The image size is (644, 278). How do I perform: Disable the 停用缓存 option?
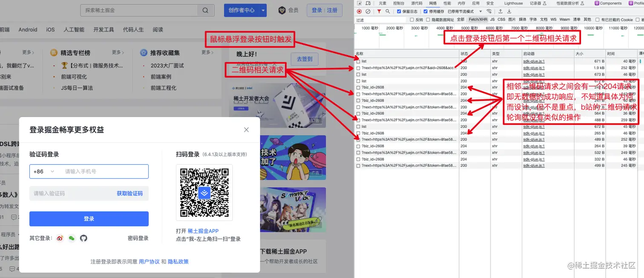coord(425,11)
